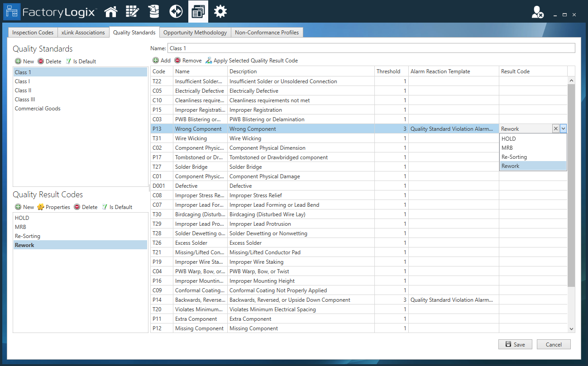Open the reports window icon in toolbar

(x=198, y=11)
